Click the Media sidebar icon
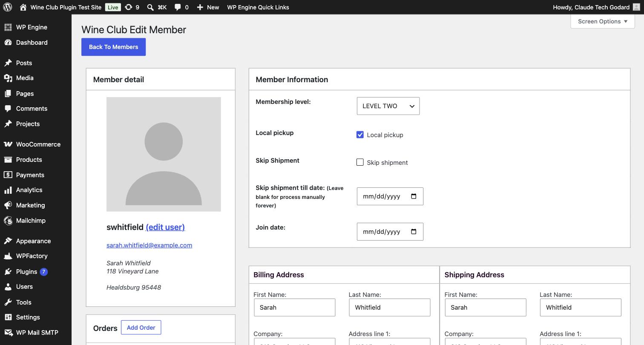The width and height of the screenshot is (644, 345). (x=8, y=78)
